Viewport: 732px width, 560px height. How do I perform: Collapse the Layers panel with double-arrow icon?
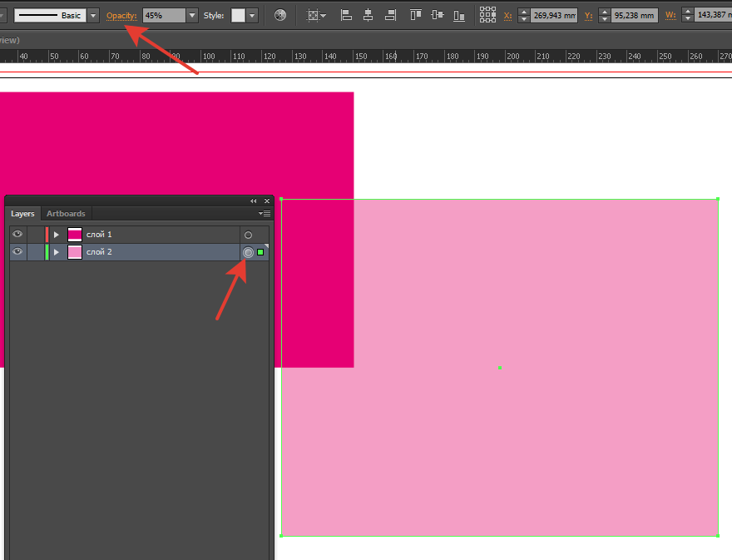coord(254,201)
